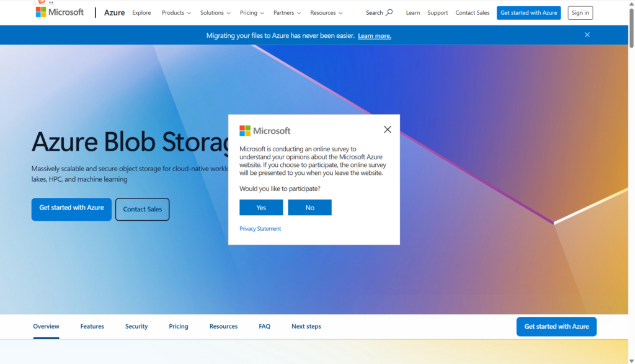Click the vertical scrollbar thumb
Image resolution: width=635 pixels, height=364 pixels.
coord(631,27)
